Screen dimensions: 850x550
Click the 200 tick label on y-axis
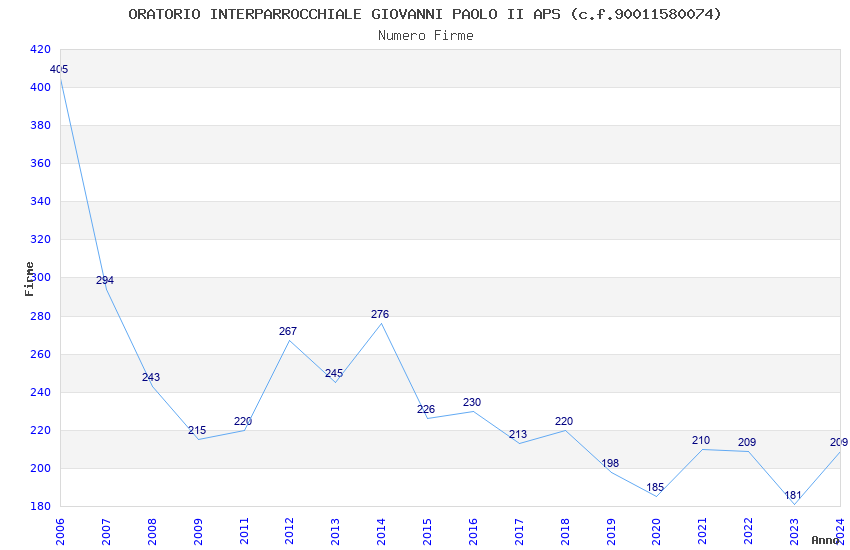(x=40, y=468)
